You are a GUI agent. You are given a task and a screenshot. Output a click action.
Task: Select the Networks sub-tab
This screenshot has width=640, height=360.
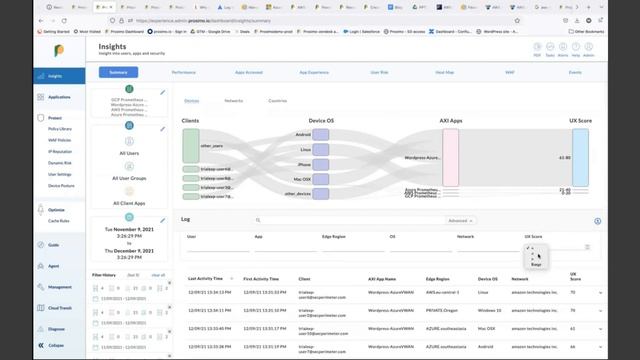[233, 101]
